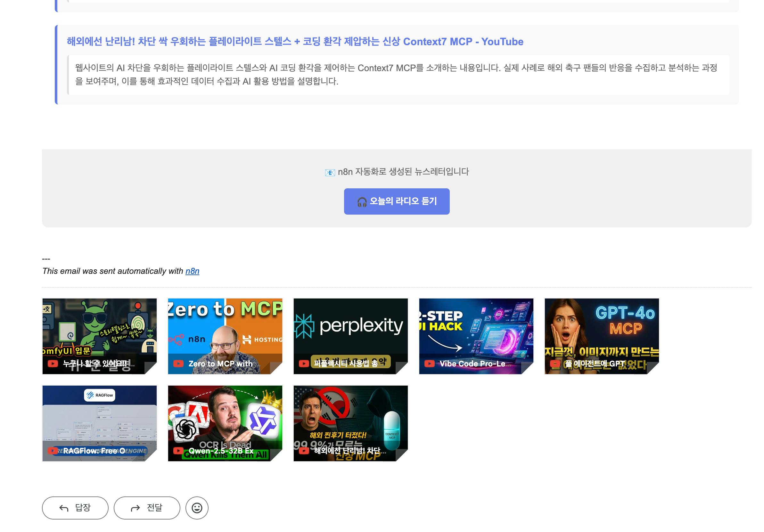Open the Vibe Code Pro-Le thumbnail
The height and width of the screenshot is (532, 764).
pos(476,329)
